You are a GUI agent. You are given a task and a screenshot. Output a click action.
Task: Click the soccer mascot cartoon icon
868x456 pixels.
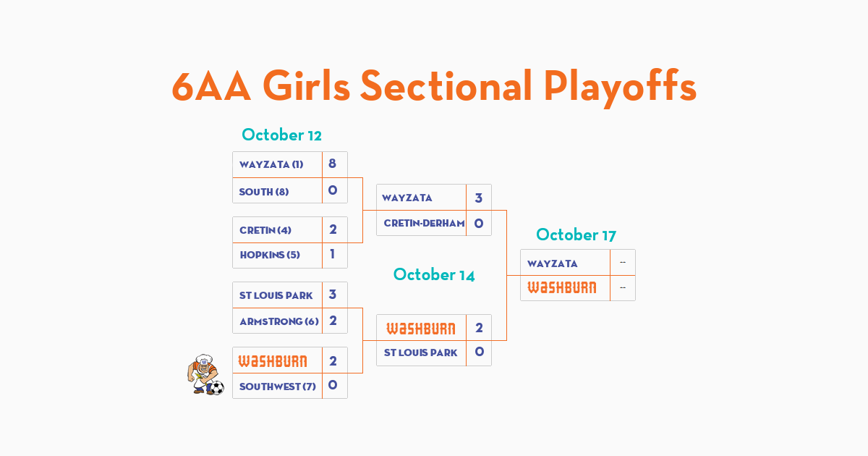(205, 374)
